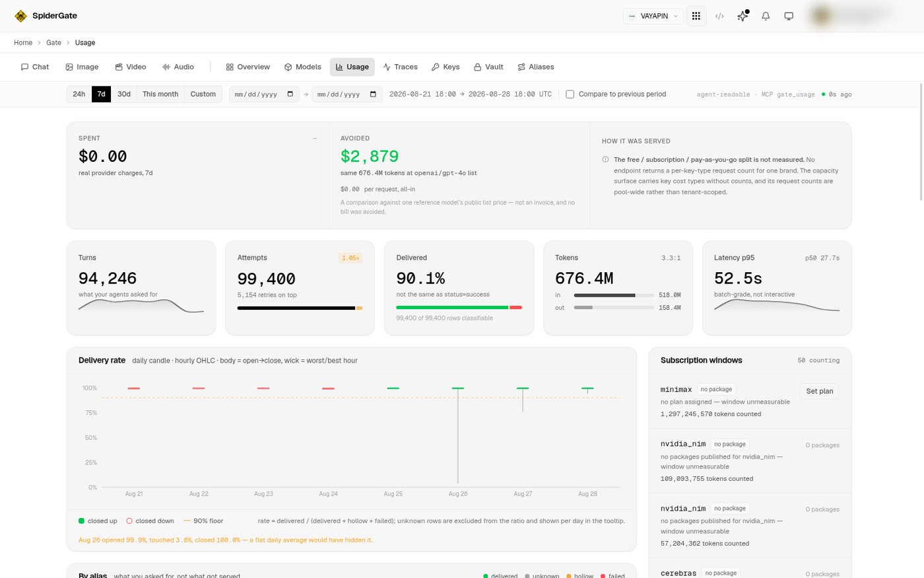Click the 50 counting label
924x578 pixels.
(818, 361)
